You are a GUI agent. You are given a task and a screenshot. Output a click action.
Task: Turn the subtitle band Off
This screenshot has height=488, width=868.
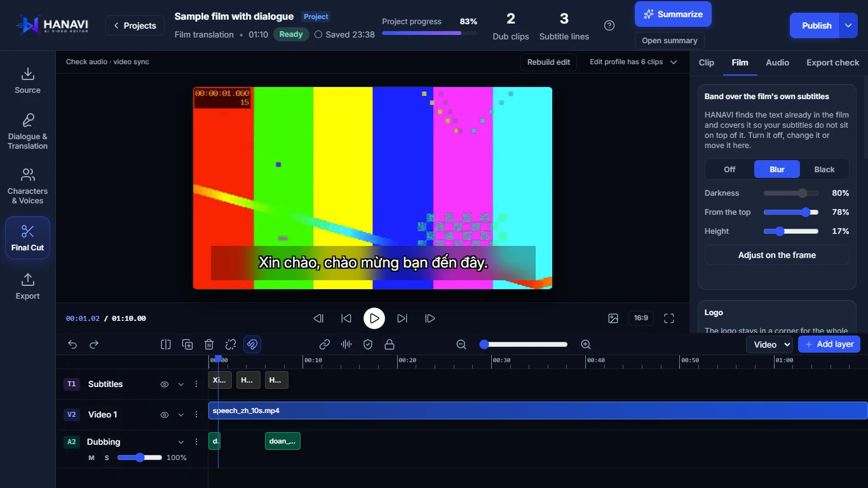coord(729,170)
